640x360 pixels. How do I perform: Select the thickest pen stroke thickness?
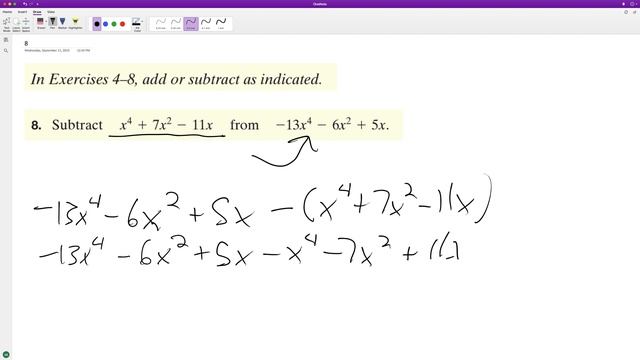221,24
